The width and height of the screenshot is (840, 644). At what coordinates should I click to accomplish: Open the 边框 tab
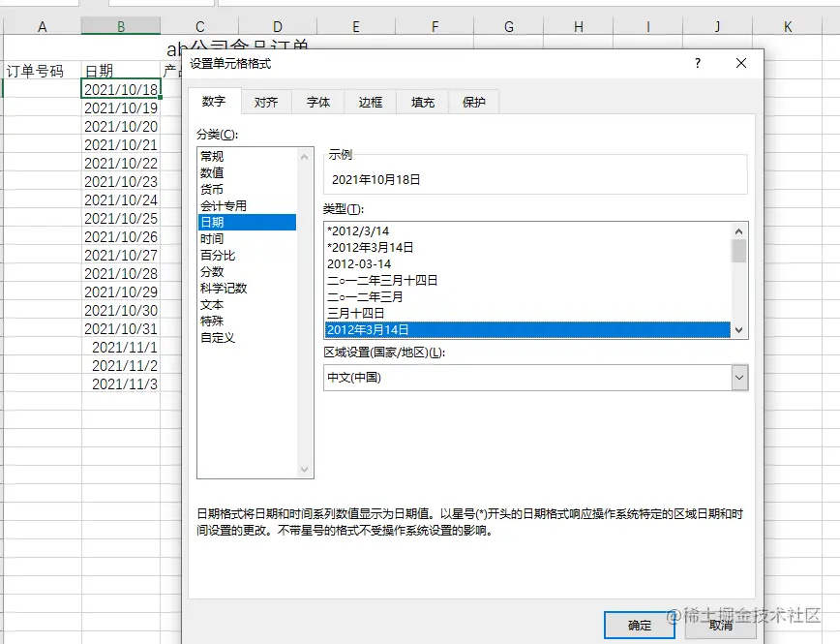(x=371, y=102)
